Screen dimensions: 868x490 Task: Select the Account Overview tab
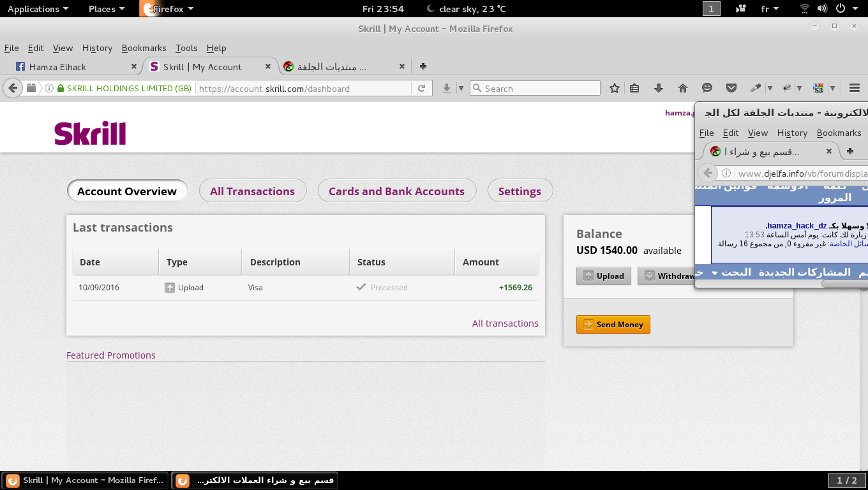point(127,191)
